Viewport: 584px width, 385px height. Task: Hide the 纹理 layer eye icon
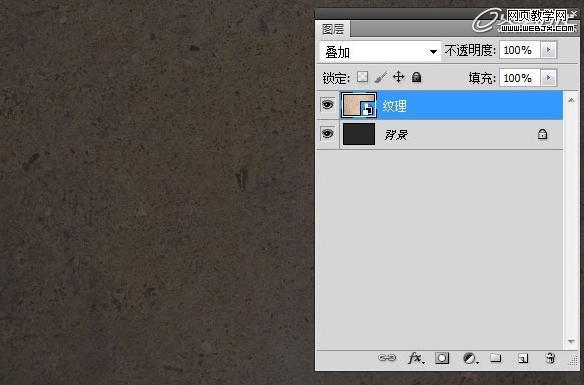pos(327,105)
